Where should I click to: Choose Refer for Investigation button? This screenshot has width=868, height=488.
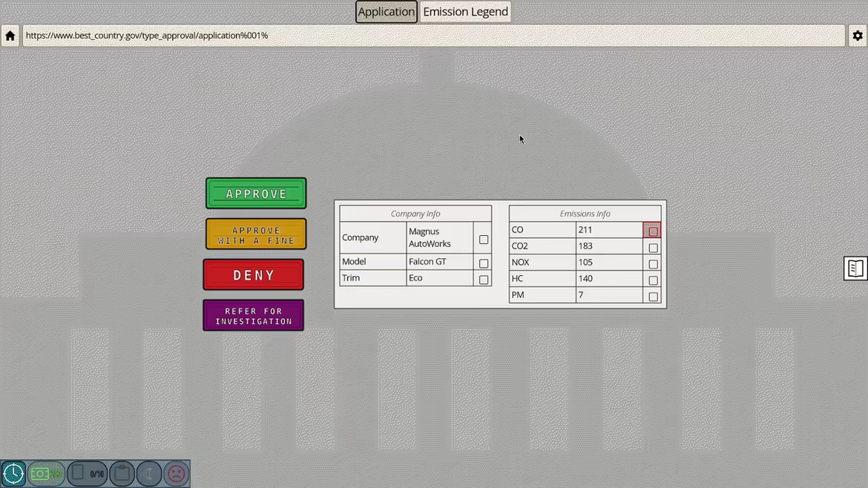point(254,316)
